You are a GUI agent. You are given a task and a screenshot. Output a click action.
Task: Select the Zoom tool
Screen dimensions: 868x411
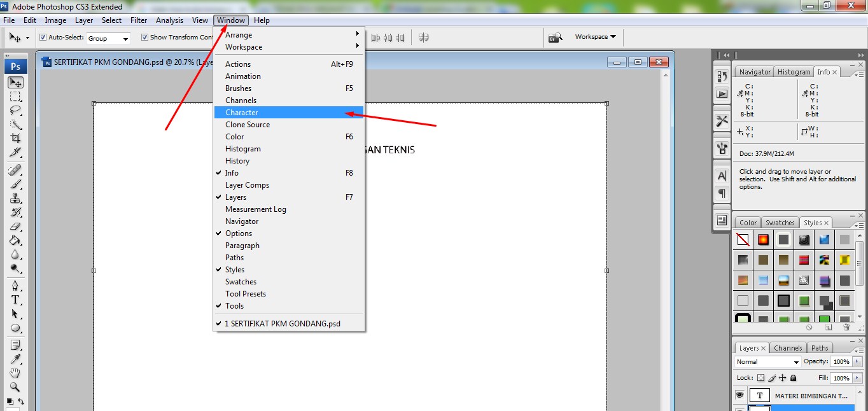[15, 387]
